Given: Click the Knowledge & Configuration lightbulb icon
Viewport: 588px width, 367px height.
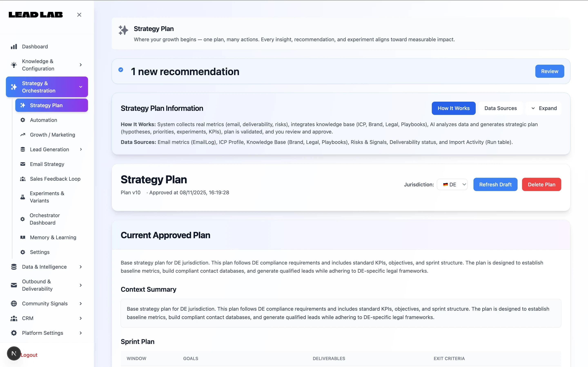Looking at the screenshot, I should click(14, 65).
